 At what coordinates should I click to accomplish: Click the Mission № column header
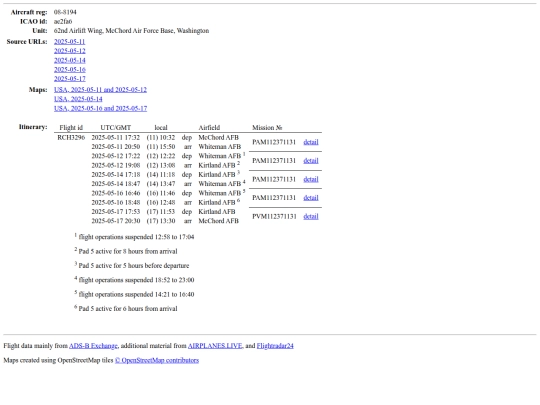tap(267, 128)
